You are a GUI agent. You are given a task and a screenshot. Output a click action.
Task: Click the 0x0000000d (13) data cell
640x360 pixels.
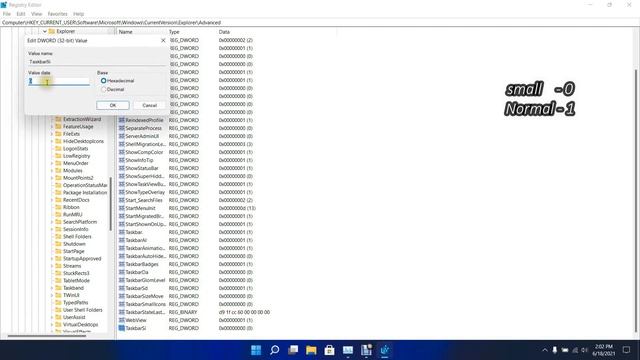pos(237,208)
